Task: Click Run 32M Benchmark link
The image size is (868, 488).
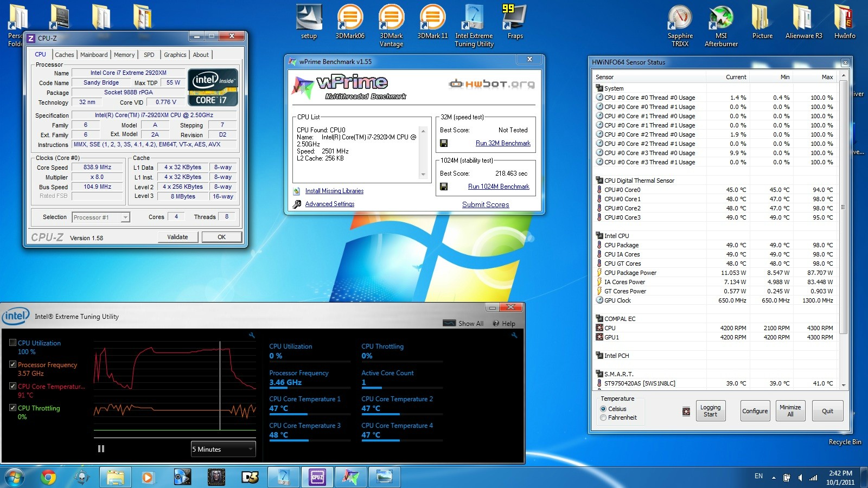Action: click(x=503, y=143)
